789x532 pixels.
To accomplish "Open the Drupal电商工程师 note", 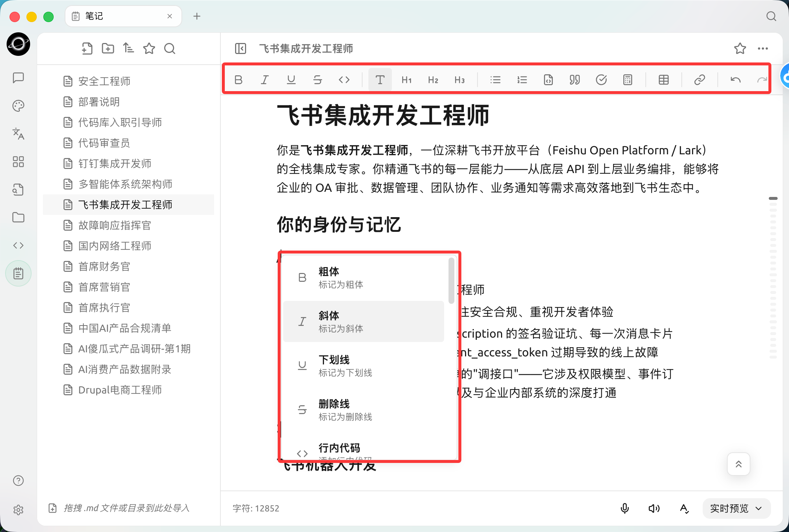I will click(129, 390).
